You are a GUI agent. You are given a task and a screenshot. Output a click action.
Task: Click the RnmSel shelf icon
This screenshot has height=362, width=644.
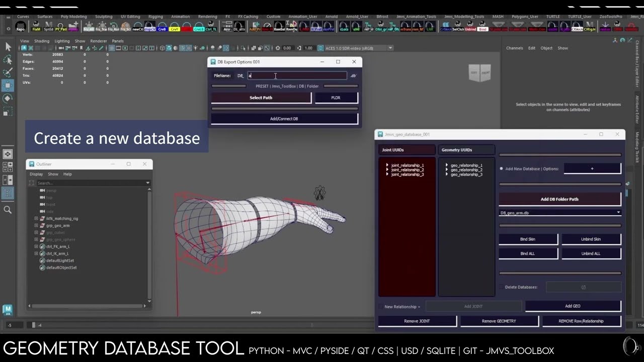click(x=279, y=26)
